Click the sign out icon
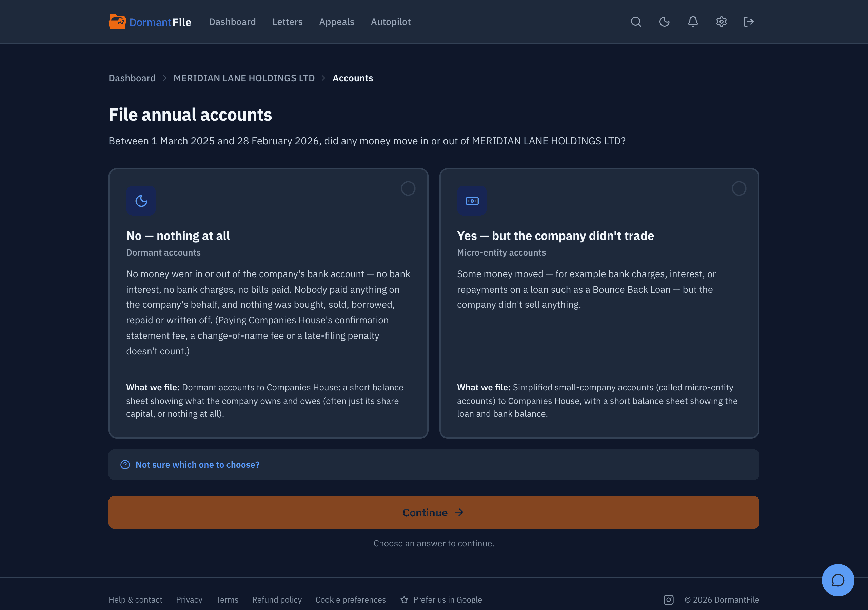The height and width of the screenshot is (610, 868). tap(748, 22)
